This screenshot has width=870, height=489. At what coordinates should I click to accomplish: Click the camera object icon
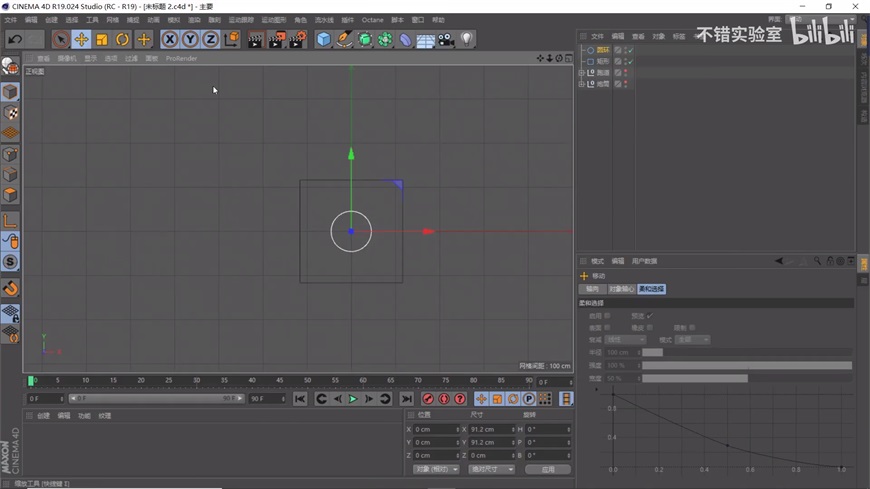point(446,40)
